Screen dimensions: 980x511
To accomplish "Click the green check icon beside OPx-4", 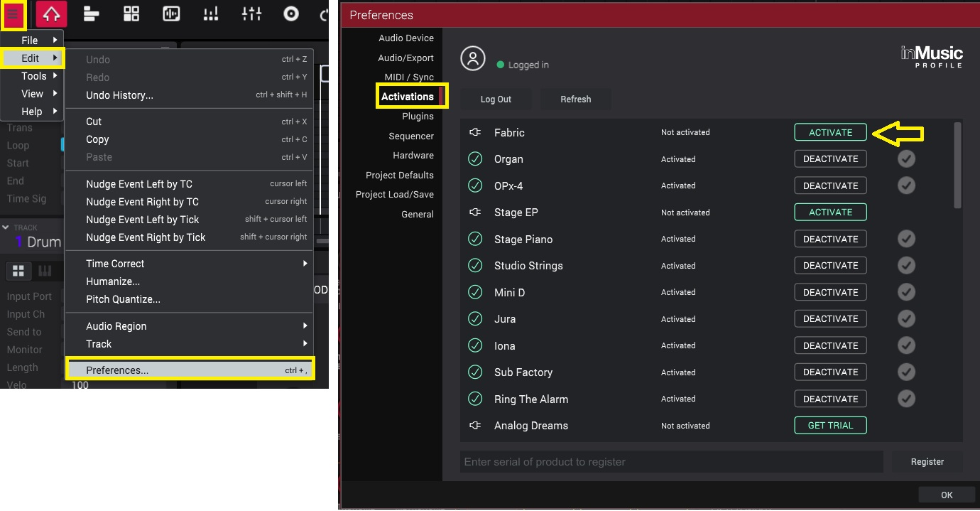I will pos(475,185).
